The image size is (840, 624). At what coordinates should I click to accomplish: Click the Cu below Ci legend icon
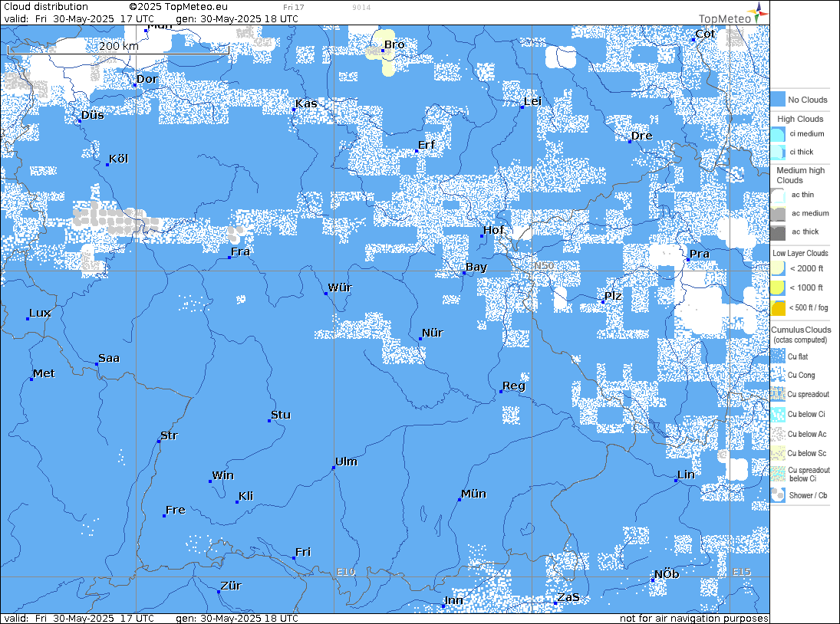coord(778,414)
